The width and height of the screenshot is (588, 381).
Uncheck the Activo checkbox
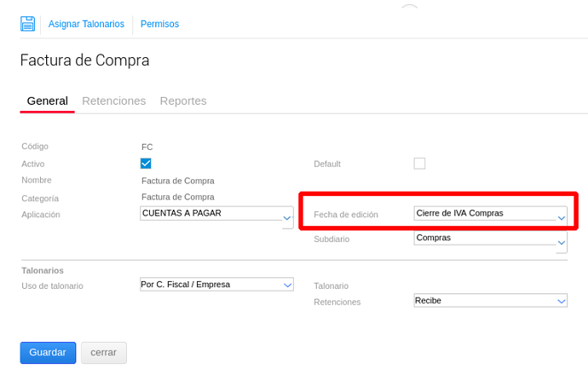(146, 163)
